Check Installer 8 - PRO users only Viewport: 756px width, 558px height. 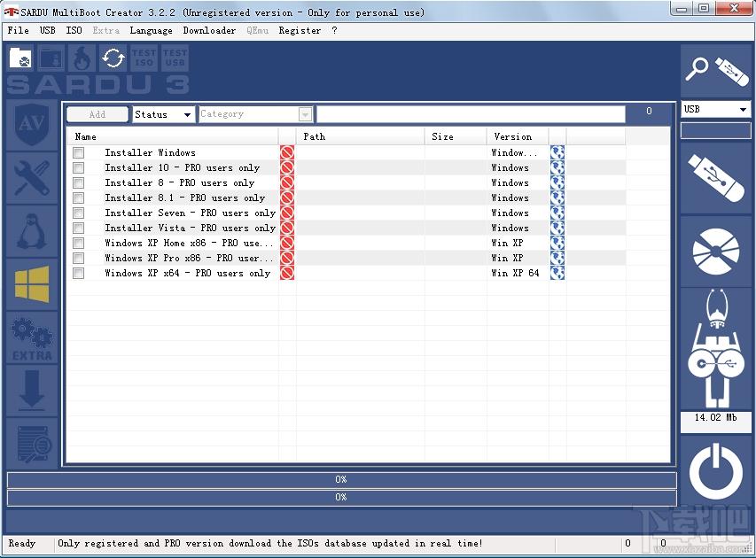(79, 183)
